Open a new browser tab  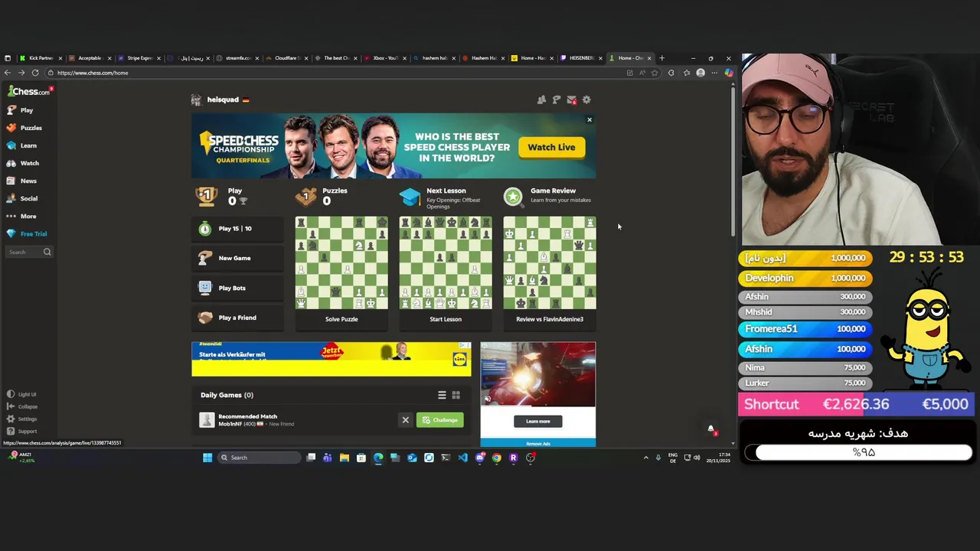662,58
